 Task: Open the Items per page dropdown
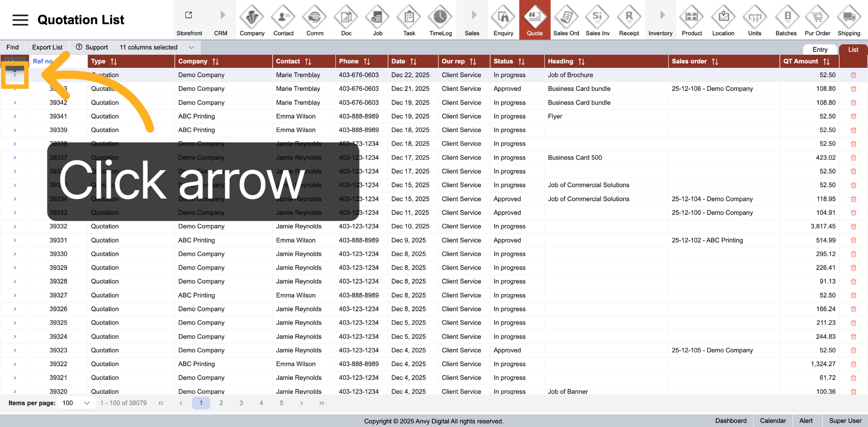[76, 403]
